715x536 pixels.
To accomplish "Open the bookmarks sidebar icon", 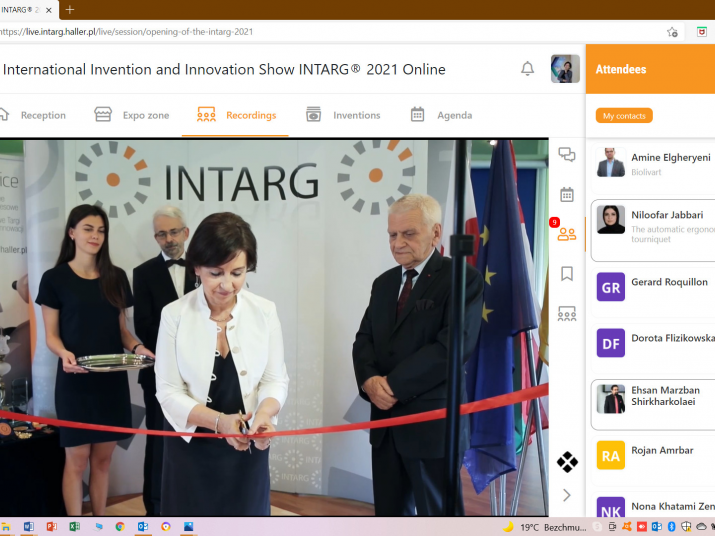I will coord(567,273).
